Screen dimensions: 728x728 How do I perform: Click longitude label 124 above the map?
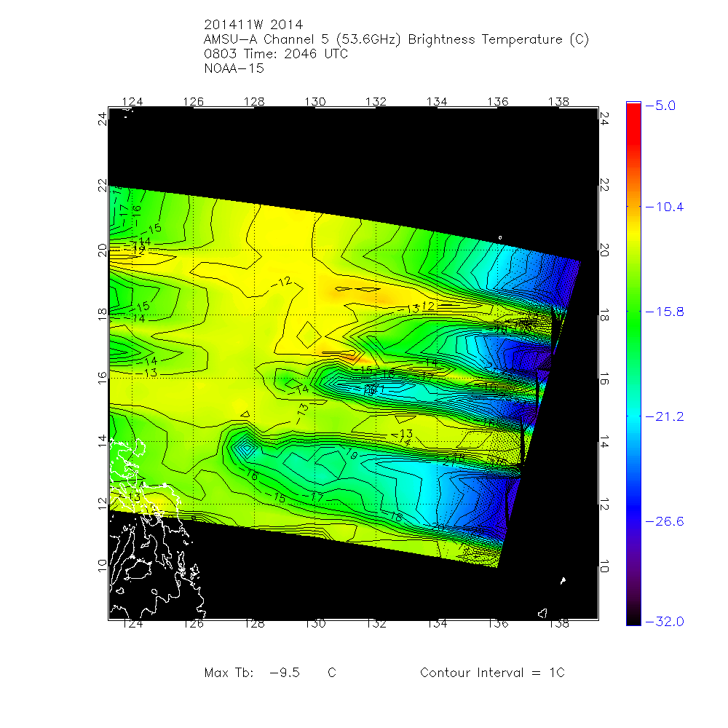point(132,101)
